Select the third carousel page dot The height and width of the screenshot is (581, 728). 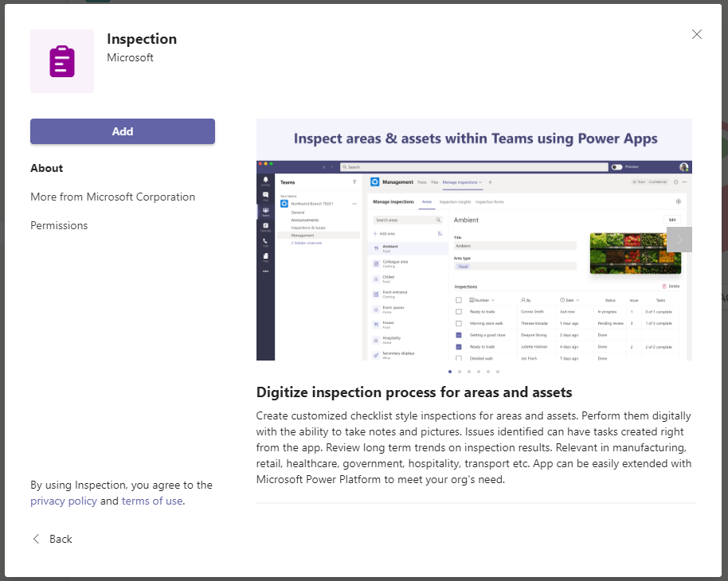click(x=469, y=372)
